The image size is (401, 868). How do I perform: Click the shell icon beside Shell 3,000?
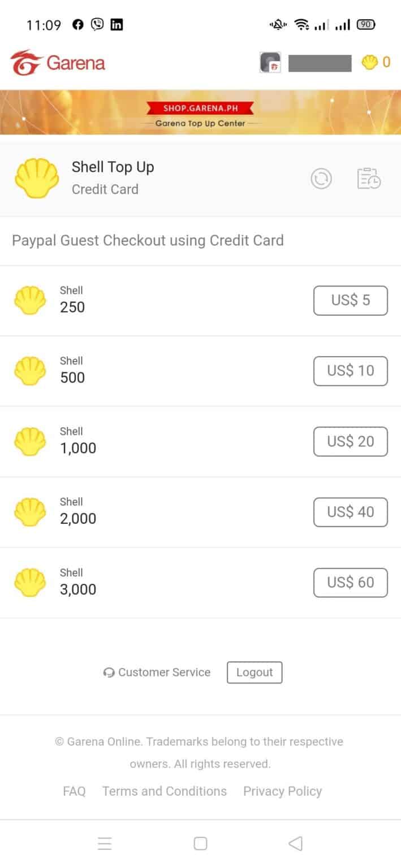30,582
